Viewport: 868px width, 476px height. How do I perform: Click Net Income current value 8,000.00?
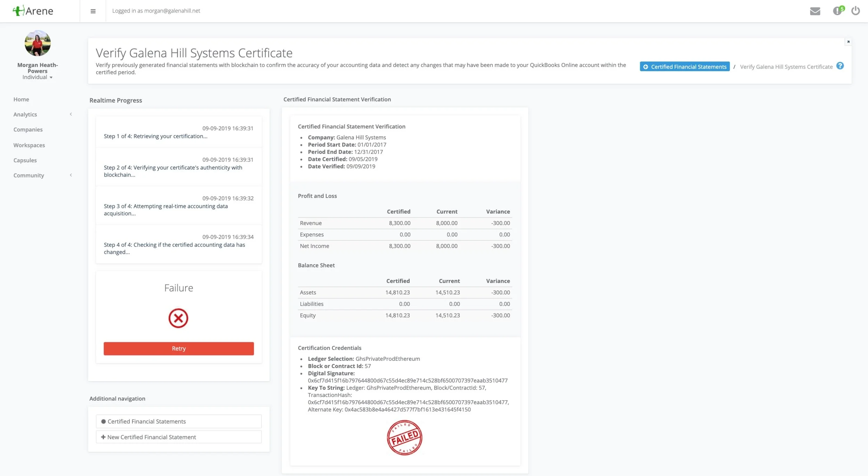[446, 246]
